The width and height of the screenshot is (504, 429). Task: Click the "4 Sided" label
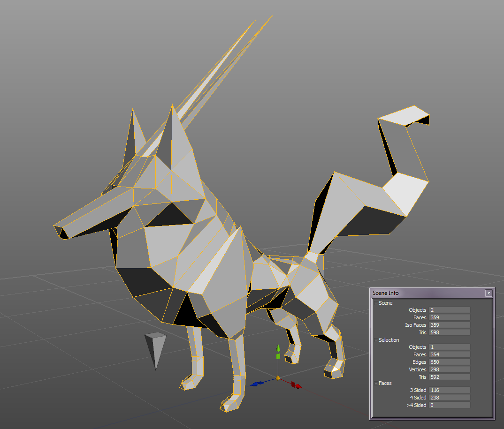click(418, 398)
